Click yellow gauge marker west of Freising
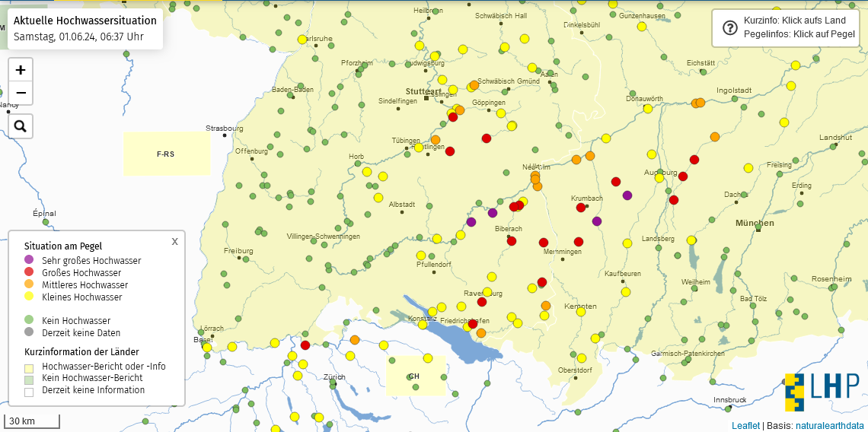Screen dimensions: 868x432 pyautogui.click(x=748, y=167)
